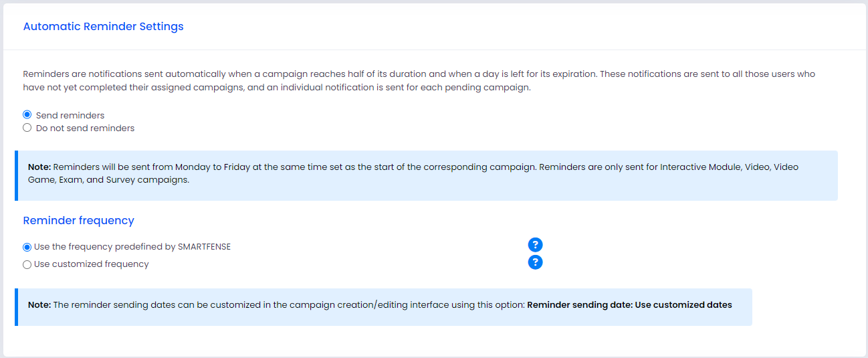Click the Reminder frequency section heading
The height and width of the screenshot is (358, 868).
(79, 220)
